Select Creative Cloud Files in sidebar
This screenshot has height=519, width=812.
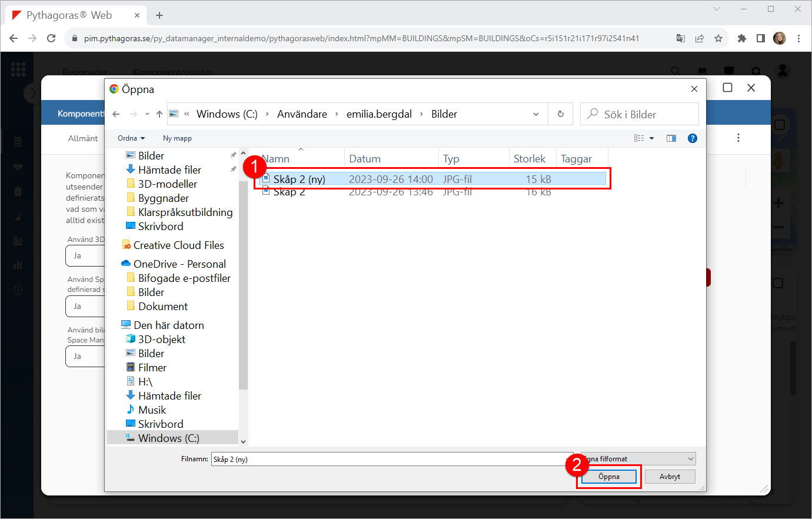coord(178,245)
